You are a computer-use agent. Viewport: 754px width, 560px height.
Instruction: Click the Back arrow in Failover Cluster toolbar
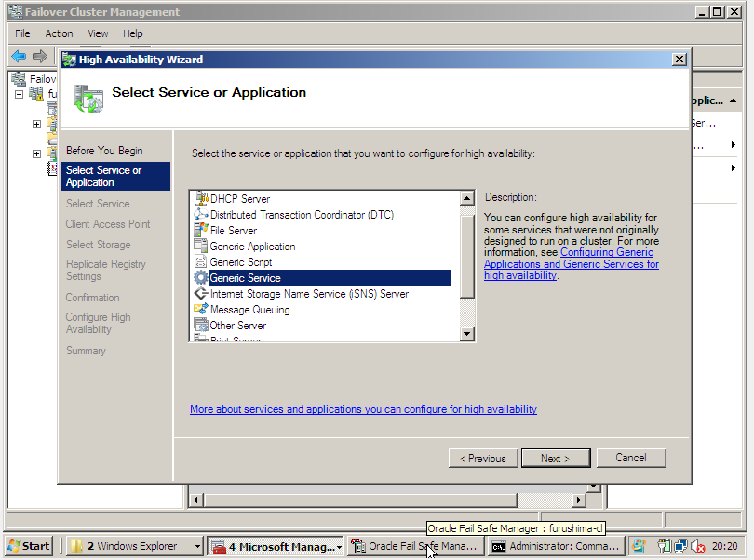19,56
